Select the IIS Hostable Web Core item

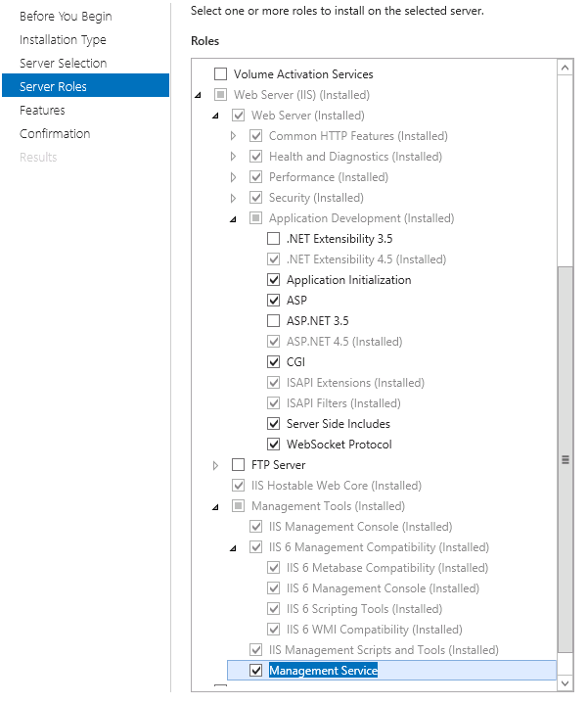pos(336,486)
